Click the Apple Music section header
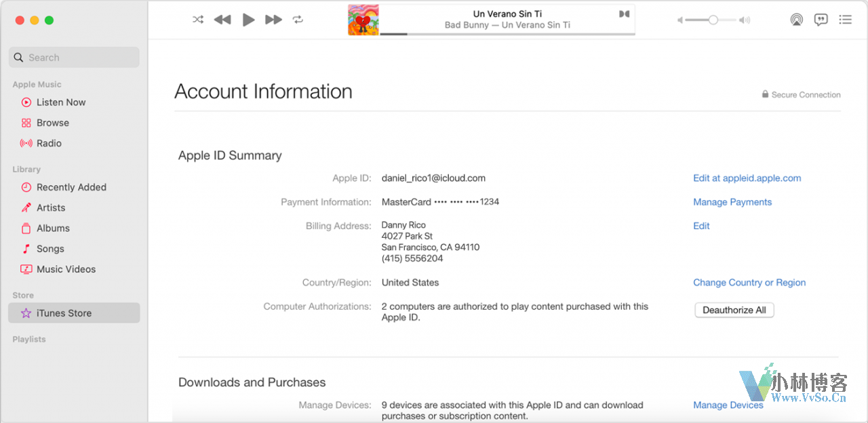Viewport: 868px width, 423px height. point(37,84)
